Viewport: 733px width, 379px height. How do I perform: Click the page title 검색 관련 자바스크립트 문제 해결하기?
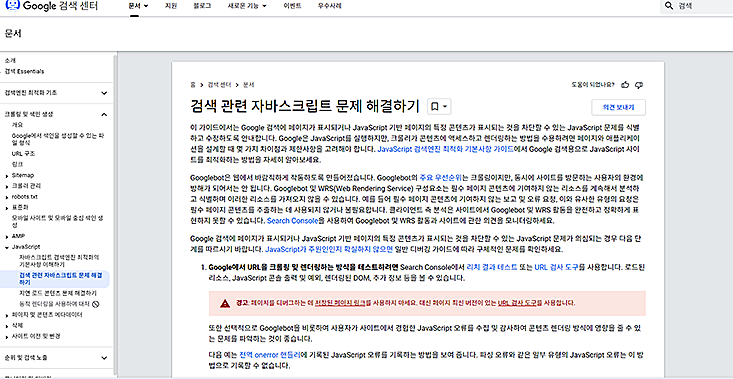point(305,107)
